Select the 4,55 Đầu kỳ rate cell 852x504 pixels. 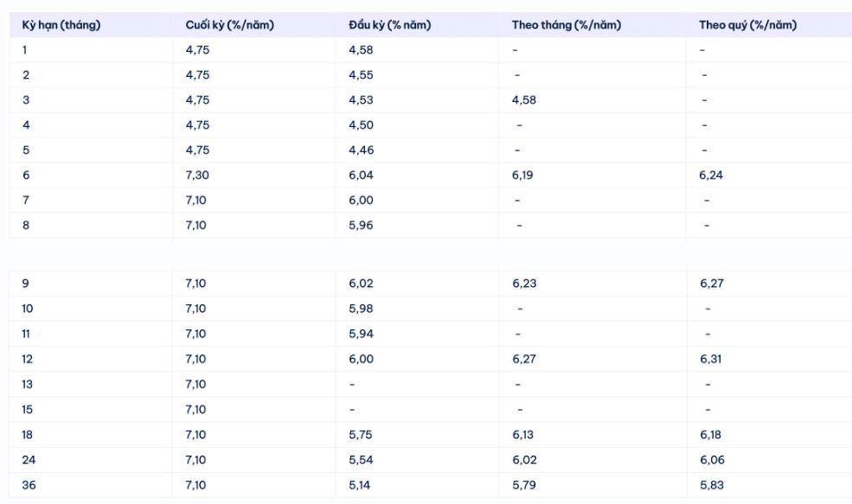tap(361, 75)
